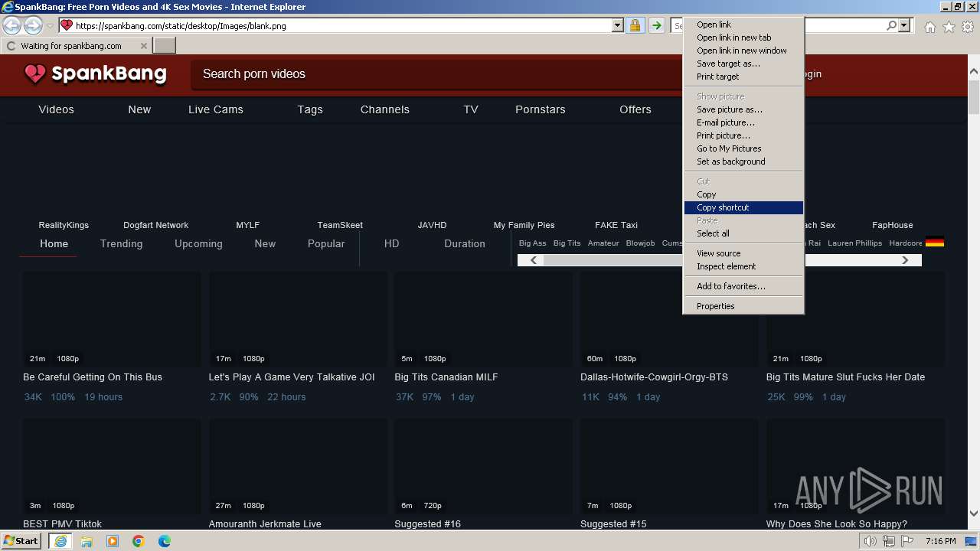Choose 'Inspect element' menu entry
This screenshot has width=980, height=551.
(743, 266)
